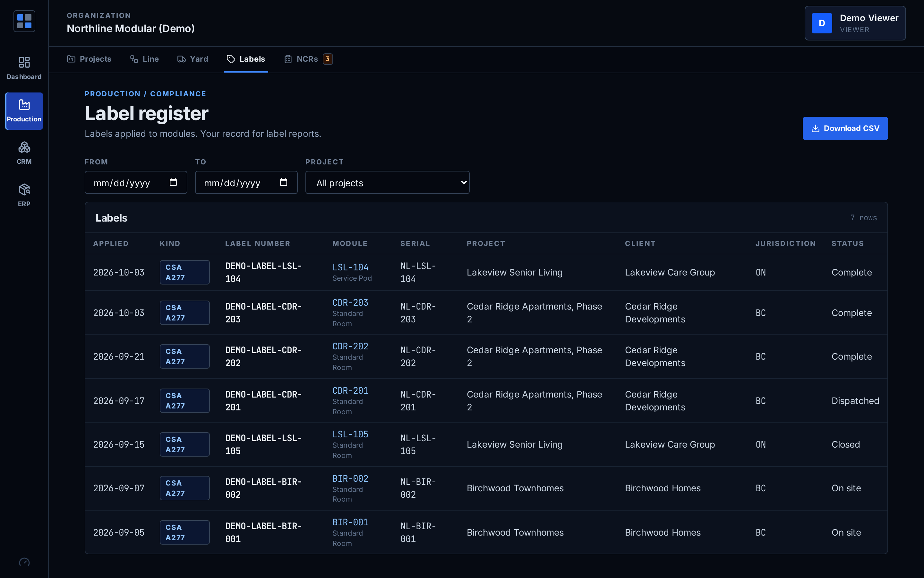The image size is (924, 578).
Task: Open module link CDR-202
Action: 350,346
